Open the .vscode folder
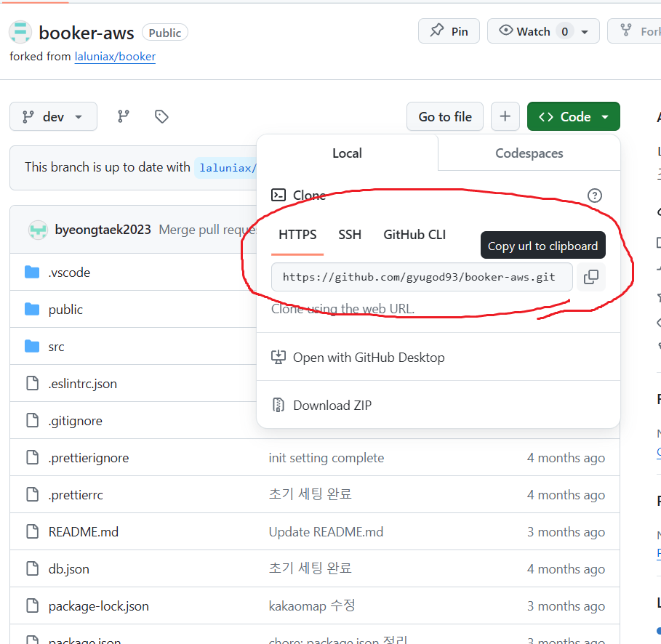The height and width of the screenshot is (644, 661). (x=69, y=273)
